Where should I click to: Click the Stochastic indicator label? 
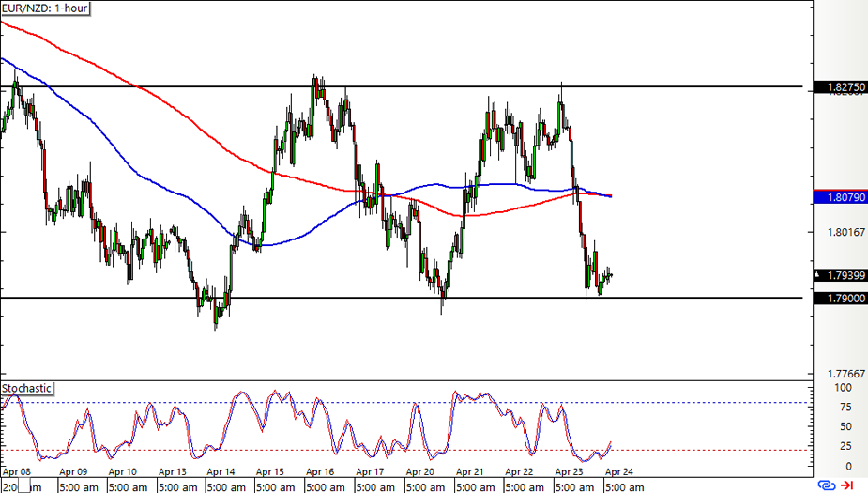[26, 389]
